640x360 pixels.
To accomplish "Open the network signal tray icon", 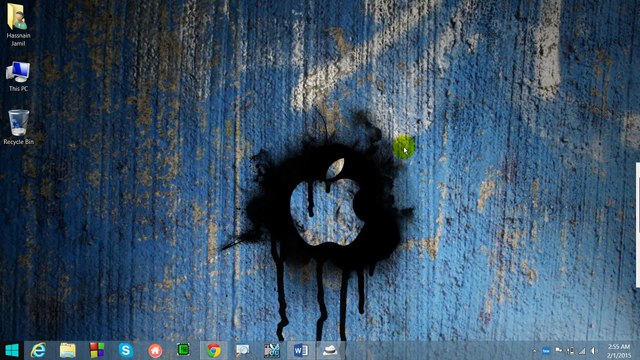I will tap(582, 351).
